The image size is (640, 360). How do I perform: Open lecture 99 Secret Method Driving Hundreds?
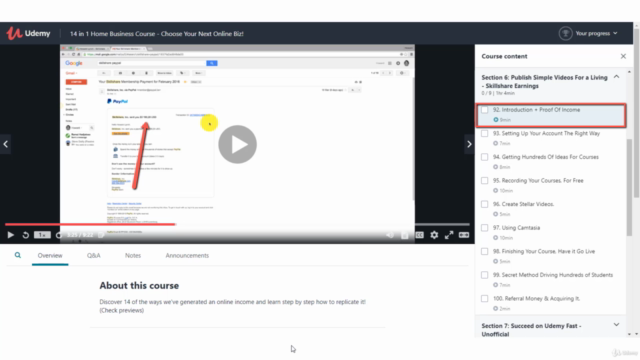pos(551,280)
